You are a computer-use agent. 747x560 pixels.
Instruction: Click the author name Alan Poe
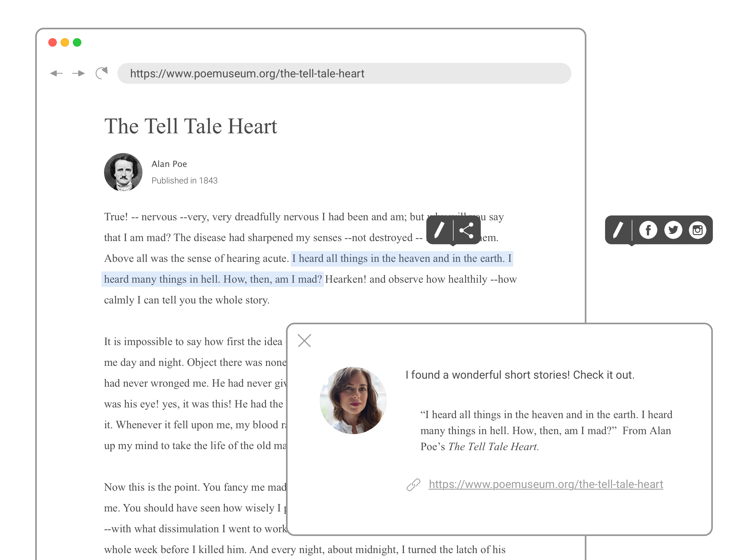(x=169, y=164)
